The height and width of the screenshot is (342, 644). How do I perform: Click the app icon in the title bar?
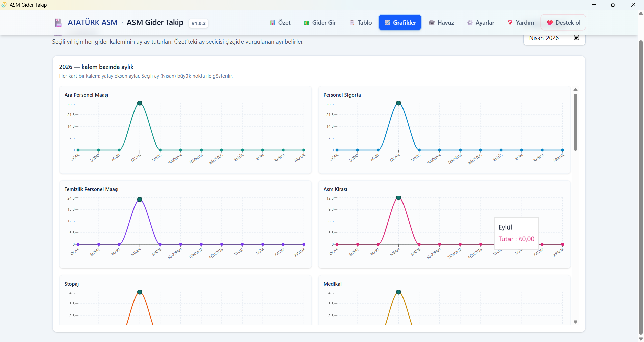(4, 5)
